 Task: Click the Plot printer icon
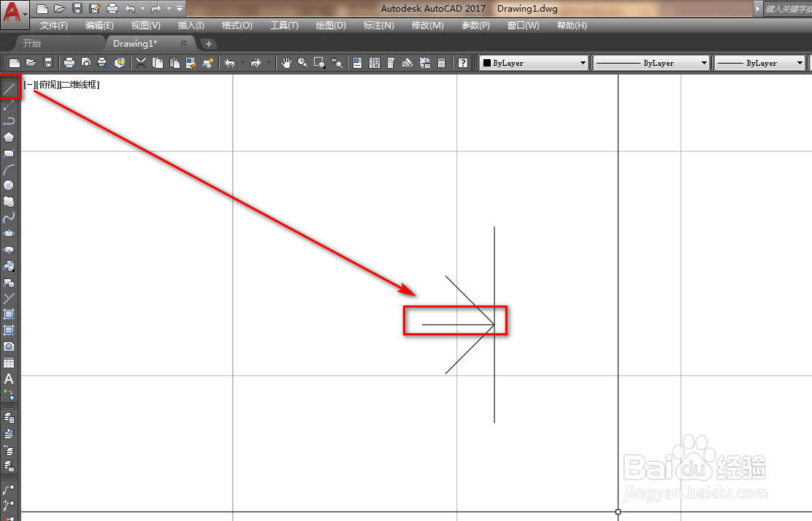coord(69,64)
